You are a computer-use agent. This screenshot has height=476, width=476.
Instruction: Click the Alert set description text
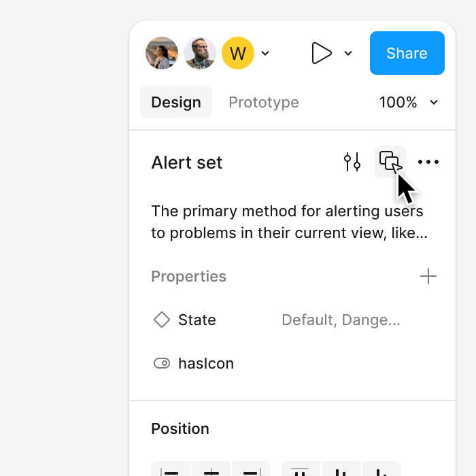[x=289, y=222]
